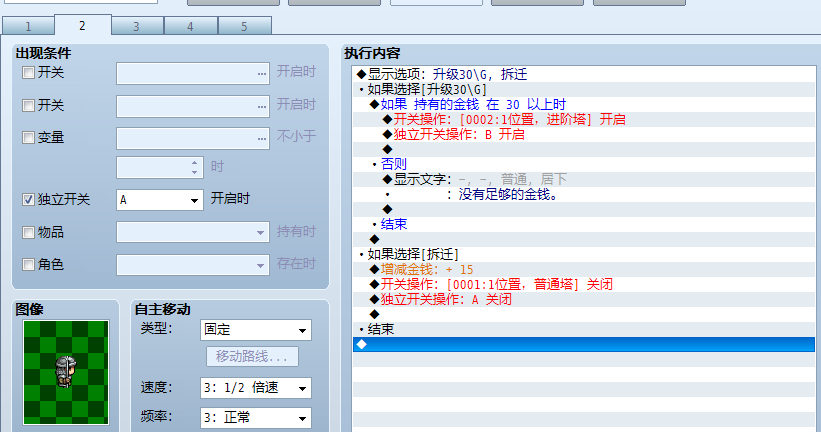Select the black 结束 line ending the choices

584,329
